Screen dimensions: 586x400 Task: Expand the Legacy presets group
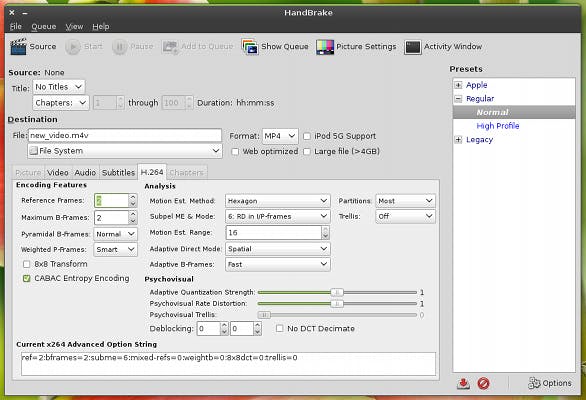click(458, 139)
